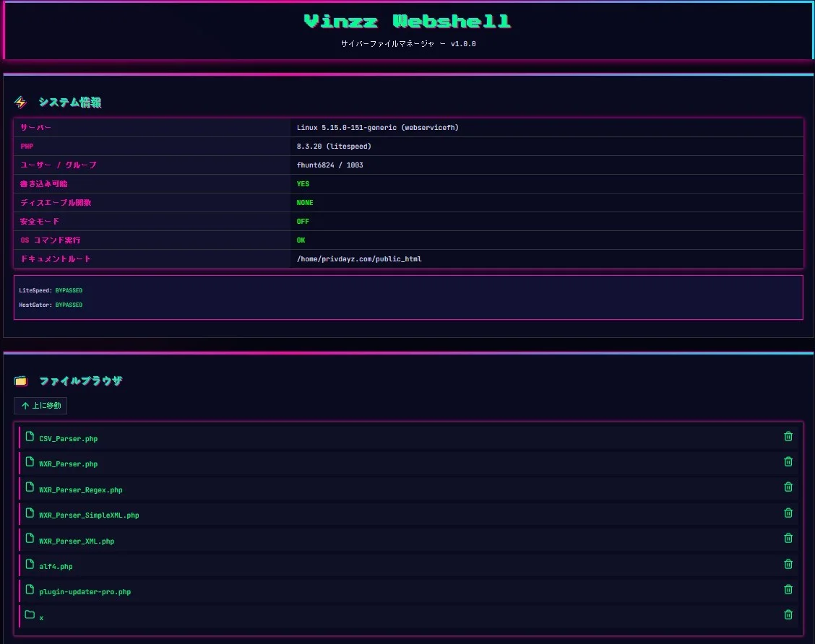
Task: Open alf4.php
Action: [x=56, y=566]
